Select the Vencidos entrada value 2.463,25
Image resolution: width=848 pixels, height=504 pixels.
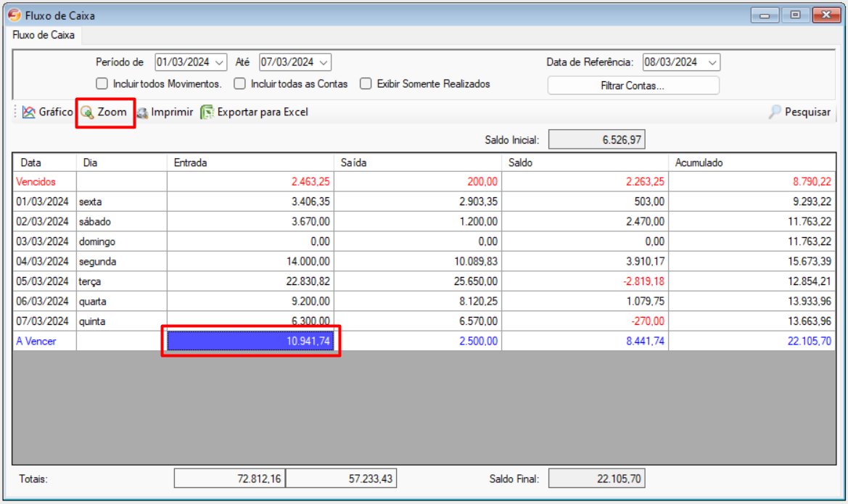point(250,182)
